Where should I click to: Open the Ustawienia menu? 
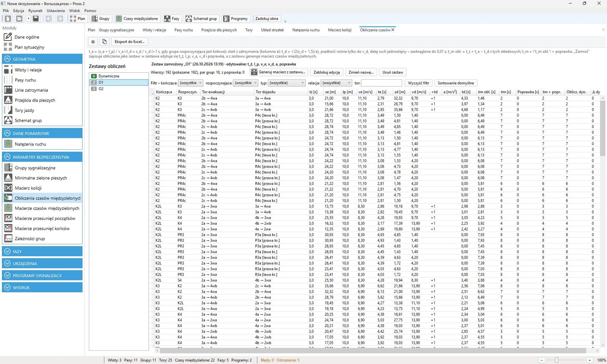[56, 11]
